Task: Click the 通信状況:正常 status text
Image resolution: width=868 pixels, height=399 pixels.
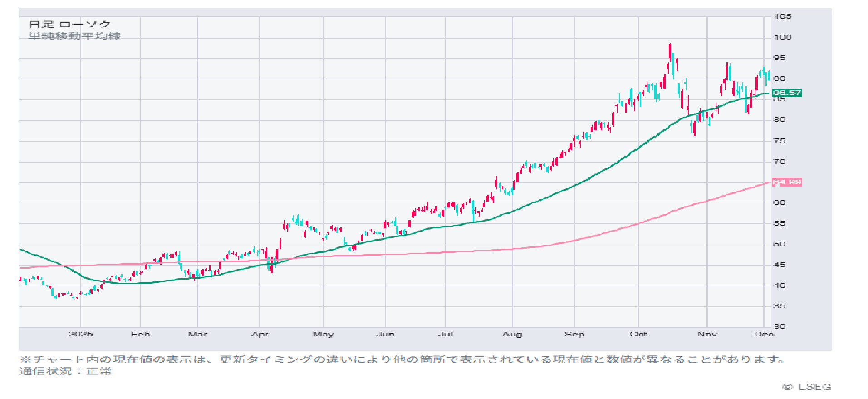Action: click(x=65, y=371)
